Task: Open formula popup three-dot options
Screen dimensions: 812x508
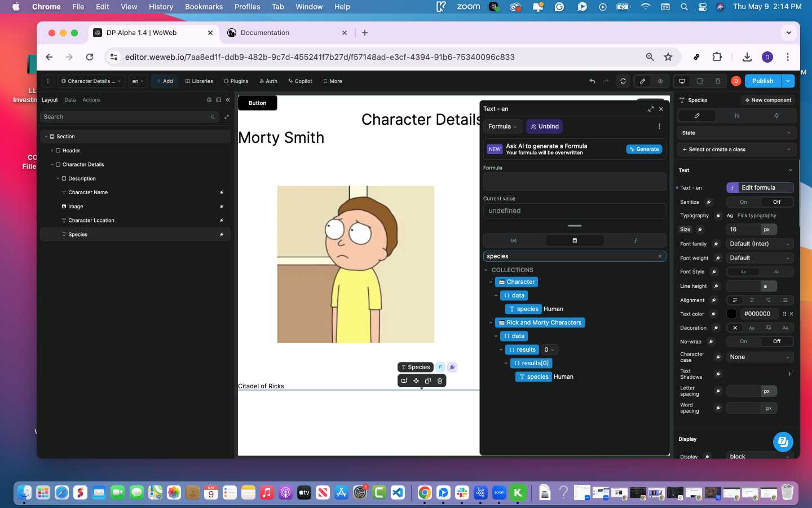Action: tap(659, 126)
